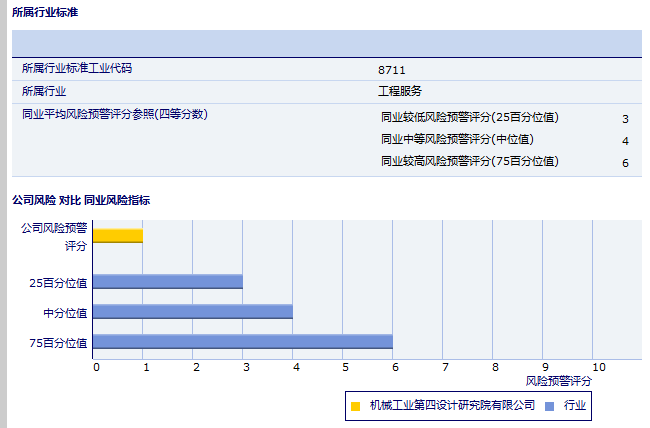Click the 风险预警评分 axis title

coord(558,381)
